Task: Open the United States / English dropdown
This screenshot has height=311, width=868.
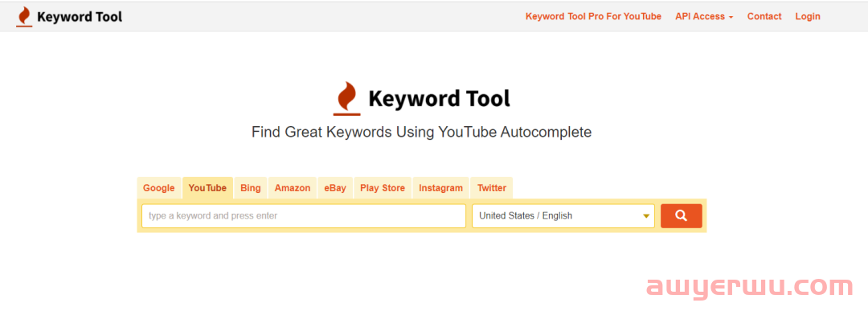Action: click(563, 216)
